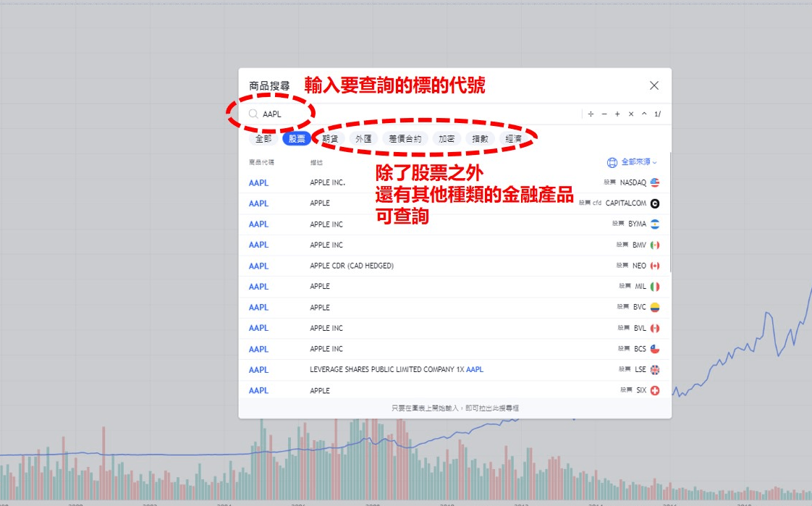Select the 經濟 filter tab
Viewport: 812px width, 506px height.
pos(513,139)
